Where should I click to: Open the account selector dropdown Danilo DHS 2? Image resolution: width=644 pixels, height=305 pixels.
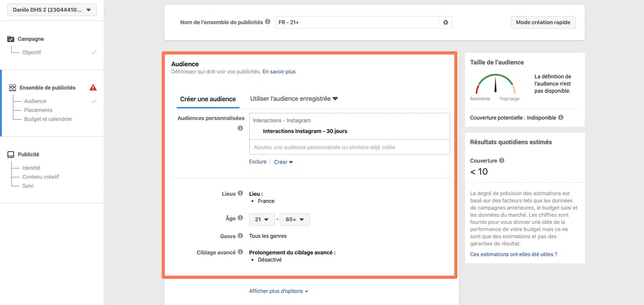point(52,10)
